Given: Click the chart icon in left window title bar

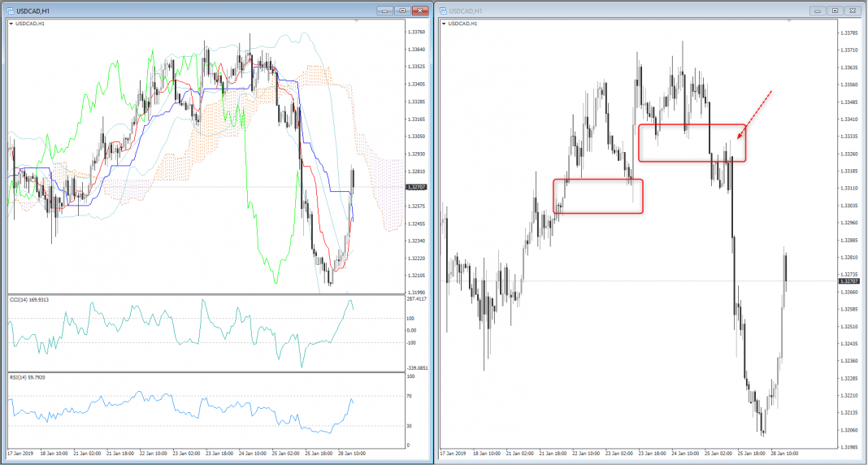Looking at the screenshot, I should click(x=11, y=11).
